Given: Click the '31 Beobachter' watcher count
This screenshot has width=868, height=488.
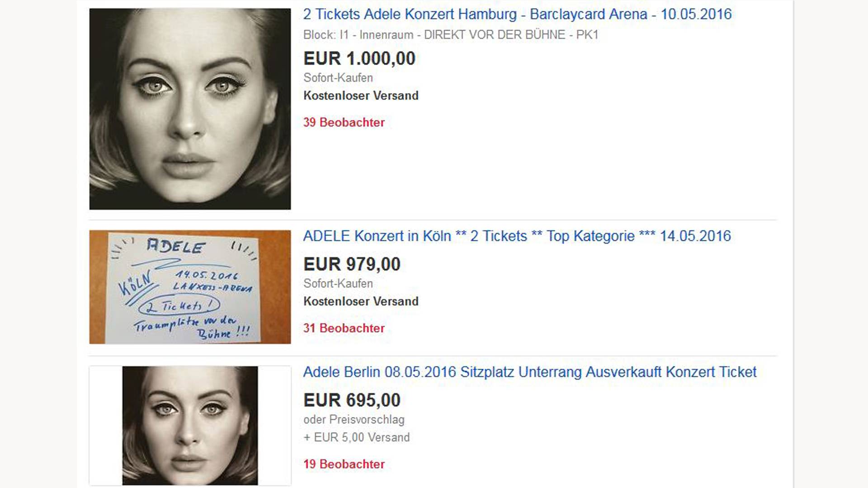Looking at the screenshot, I should (x=344, y=328).
